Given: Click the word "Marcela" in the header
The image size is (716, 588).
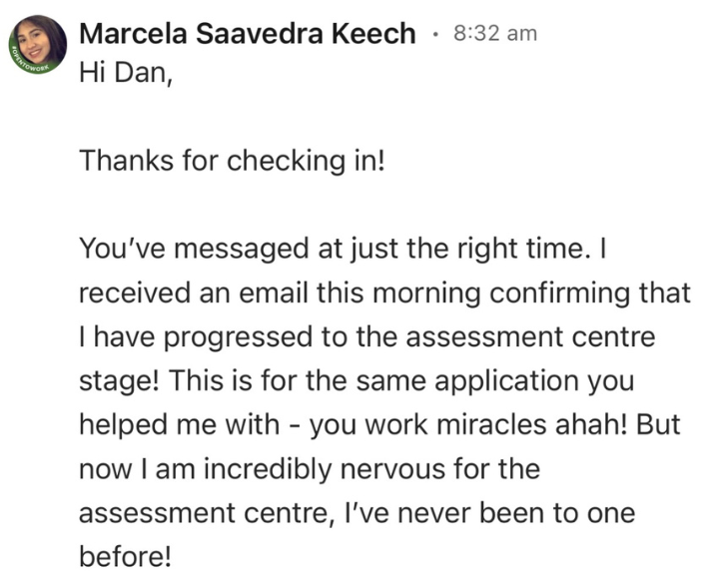Looking at the screenshot, I should tap(127, 33).
